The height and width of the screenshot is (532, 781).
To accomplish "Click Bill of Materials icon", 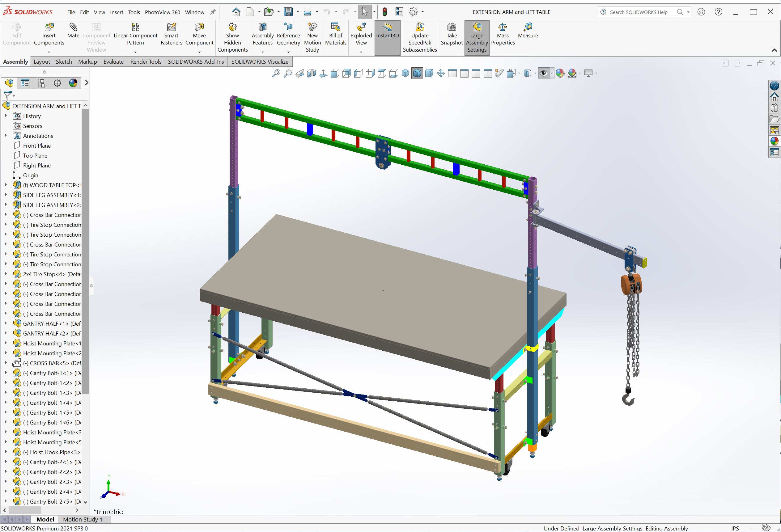I will click(335, 27).
